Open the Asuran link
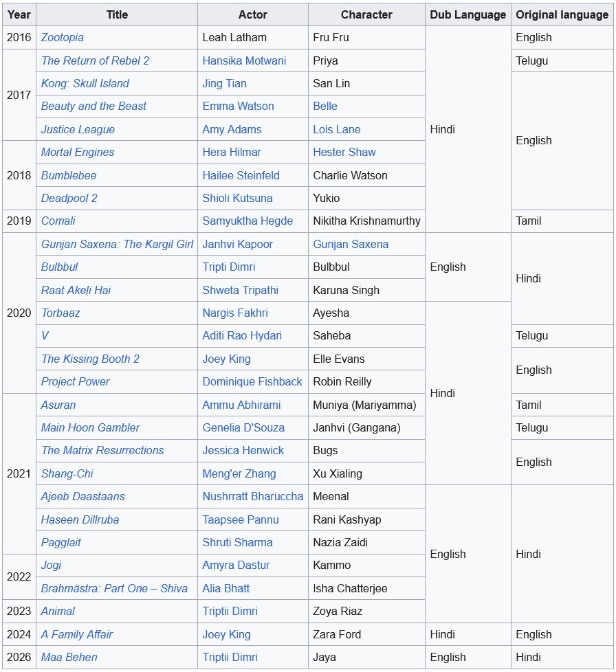Screen dimensions: 616x672 [58, 405]
